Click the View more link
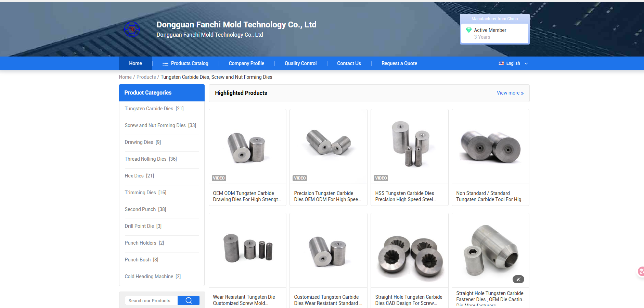The image size is (644, 308). tap(510, 93)
